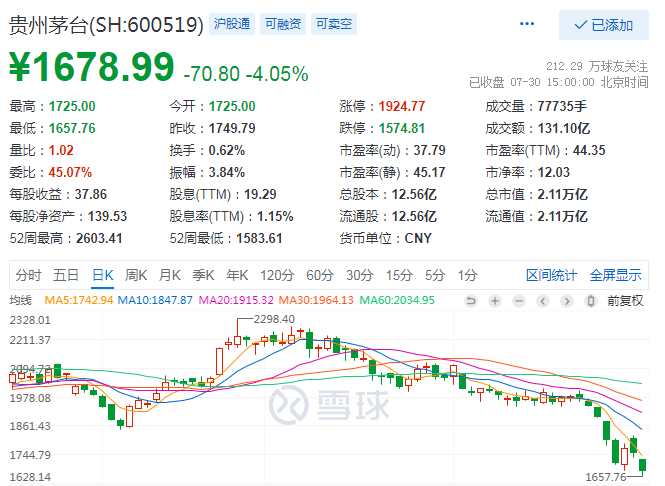This screenshot has height=486, width=665.
Task: Click the 成交额 value 131.10亿
Action: 564,128
